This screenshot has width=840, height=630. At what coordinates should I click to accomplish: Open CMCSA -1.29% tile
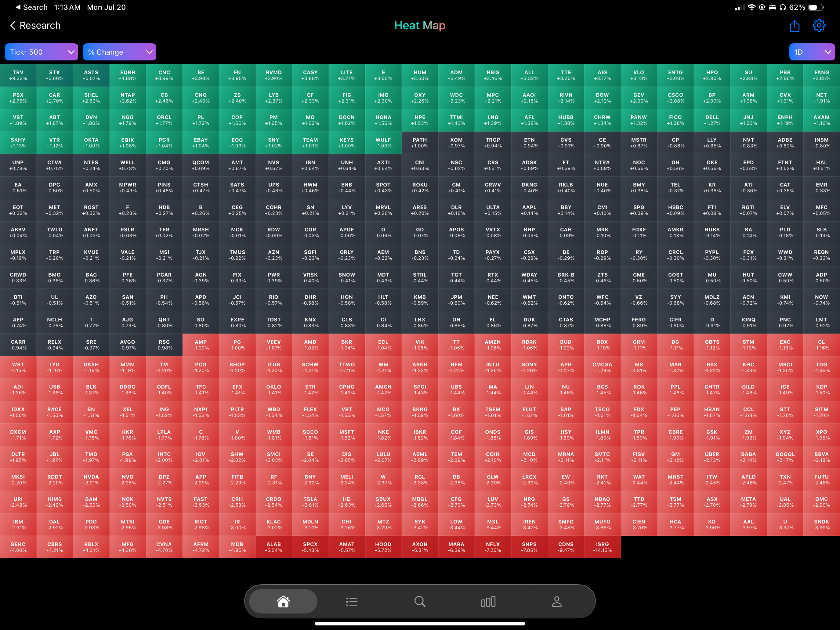(x=603, y=367)
